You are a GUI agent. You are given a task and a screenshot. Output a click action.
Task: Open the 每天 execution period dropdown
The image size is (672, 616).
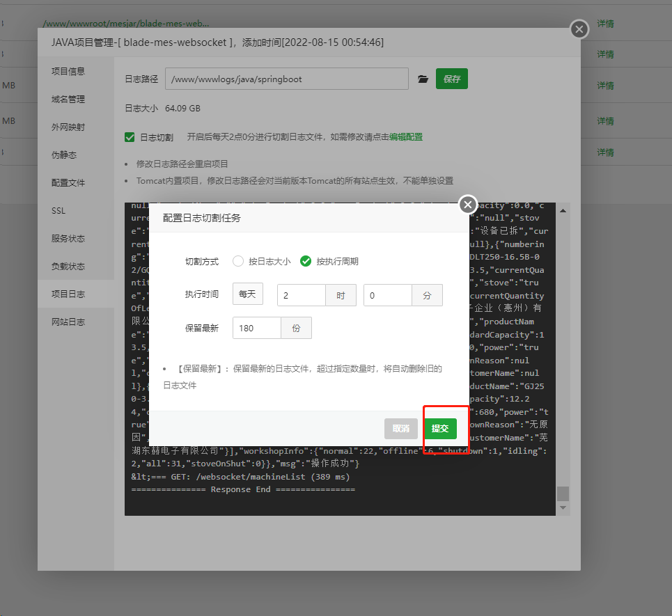coord(248,294)
